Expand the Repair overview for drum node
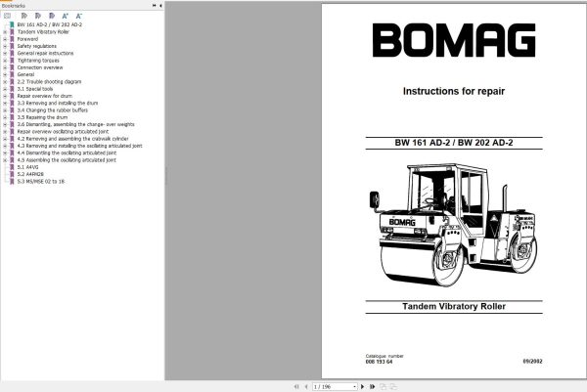The width and height of the screenshot is (587, 392). point(5,96)
